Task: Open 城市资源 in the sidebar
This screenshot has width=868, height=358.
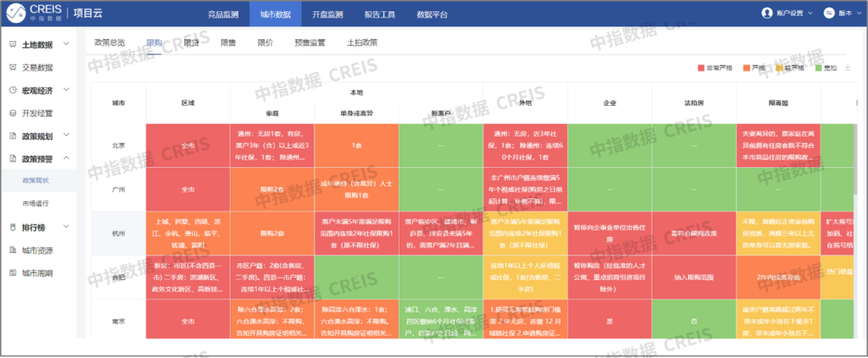Action: (x=39, y=250)
